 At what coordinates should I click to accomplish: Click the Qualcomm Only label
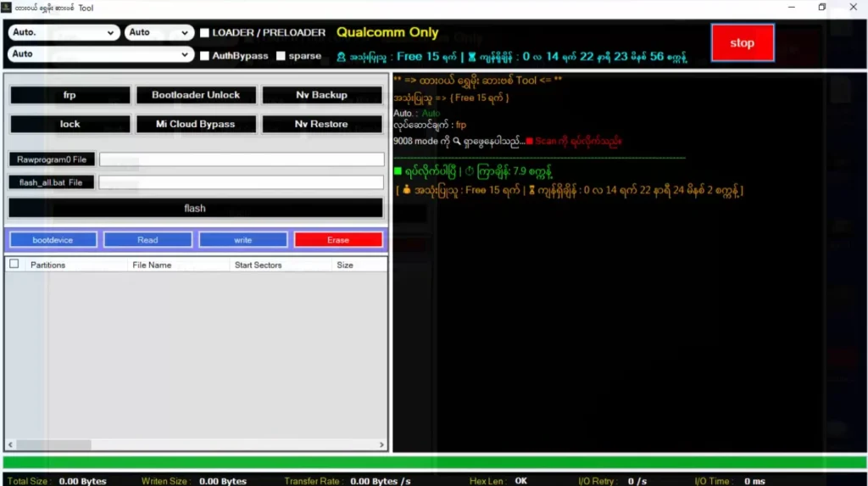[x=387, y=33]
